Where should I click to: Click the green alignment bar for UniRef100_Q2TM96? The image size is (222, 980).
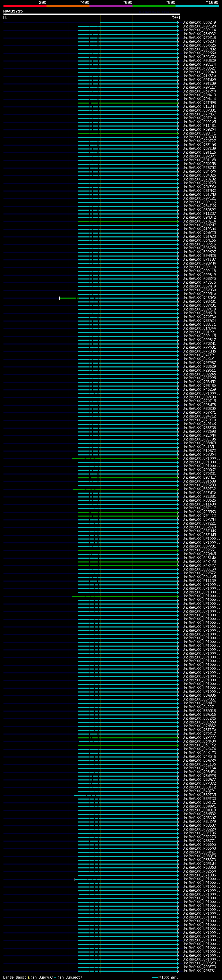click(128, 103)
